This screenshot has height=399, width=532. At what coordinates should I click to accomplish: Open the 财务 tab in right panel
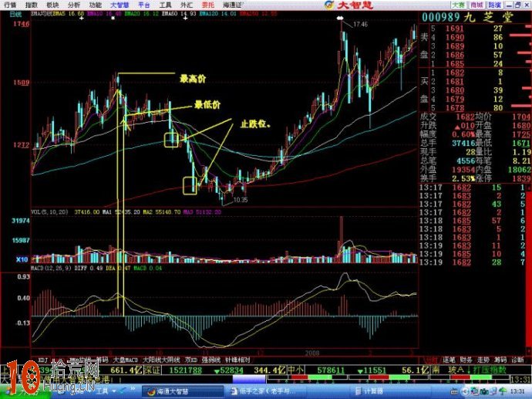(x=466, y=360)
